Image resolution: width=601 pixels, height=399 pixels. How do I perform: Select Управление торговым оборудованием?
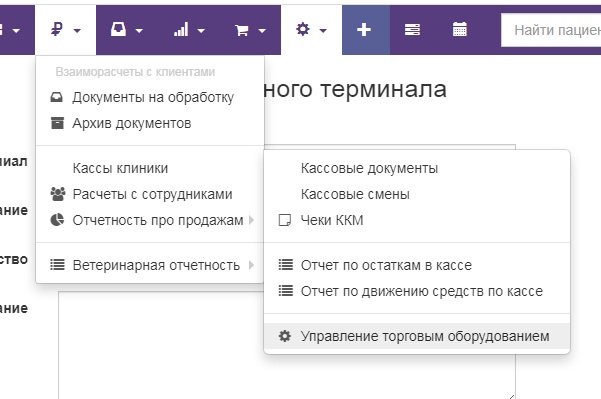pos(417,336)
